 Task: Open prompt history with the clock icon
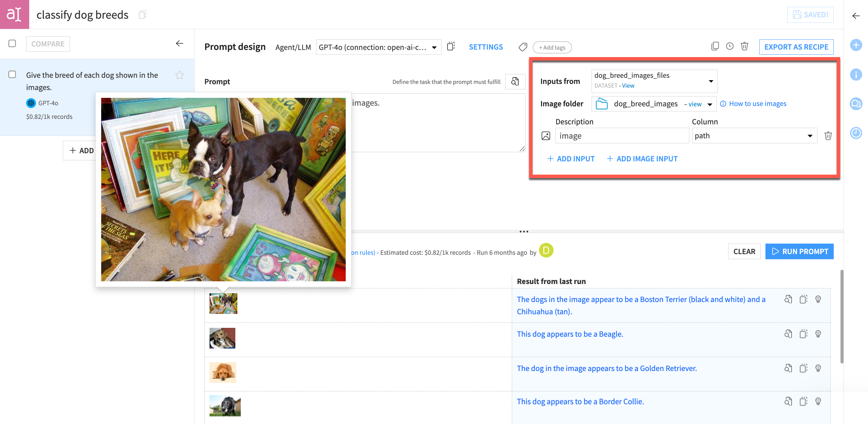coord(730,47)
